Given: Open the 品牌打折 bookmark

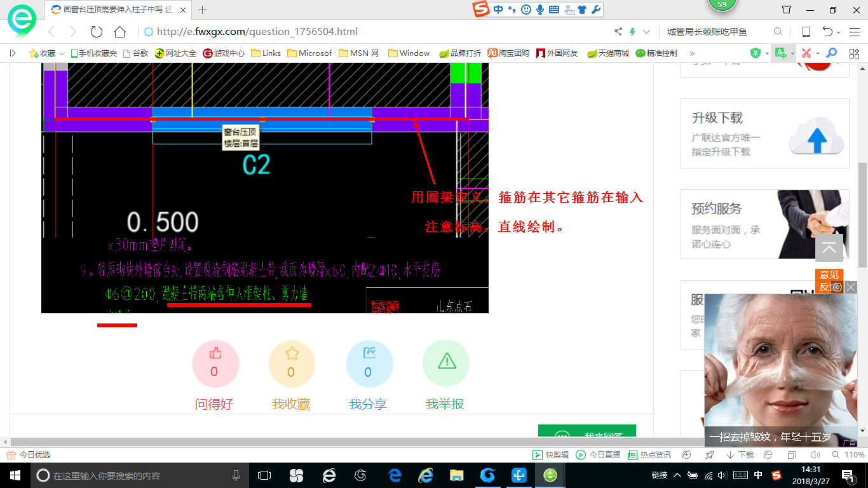Looking at the screenshot, I should click(x=460, y=53).
